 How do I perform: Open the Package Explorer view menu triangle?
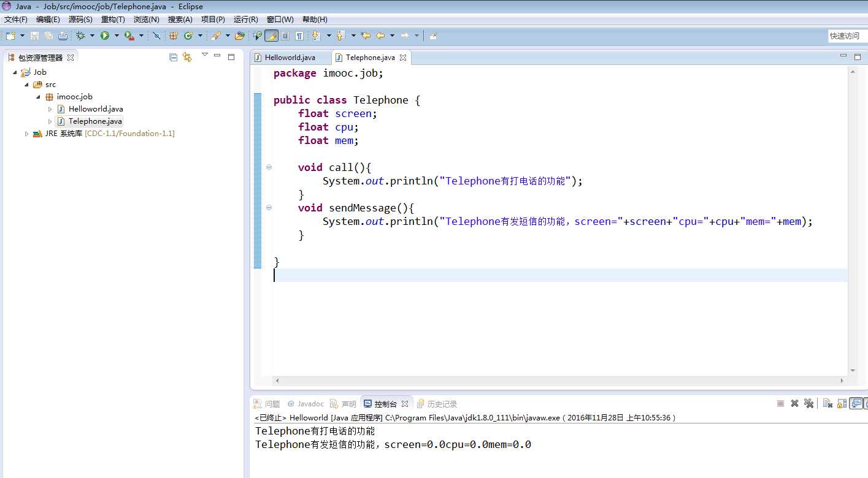click(x=204, y=55)
